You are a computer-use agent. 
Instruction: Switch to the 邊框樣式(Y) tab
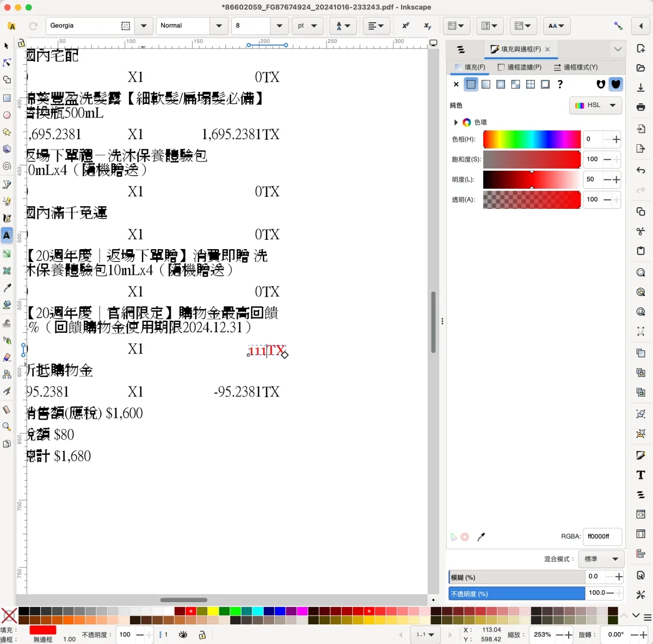576,67
